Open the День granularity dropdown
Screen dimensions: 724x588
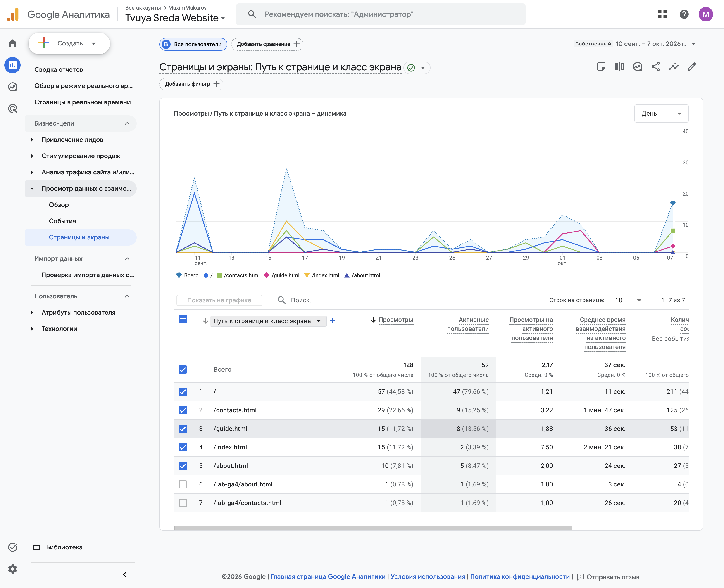click(661, 114)
